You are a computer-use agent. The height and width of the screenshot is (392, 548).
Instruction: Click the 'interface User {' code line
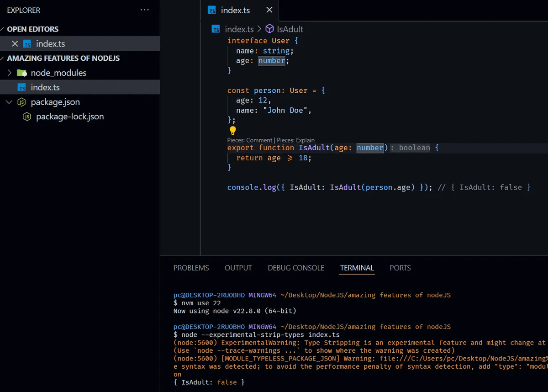(x=263, y=41)
